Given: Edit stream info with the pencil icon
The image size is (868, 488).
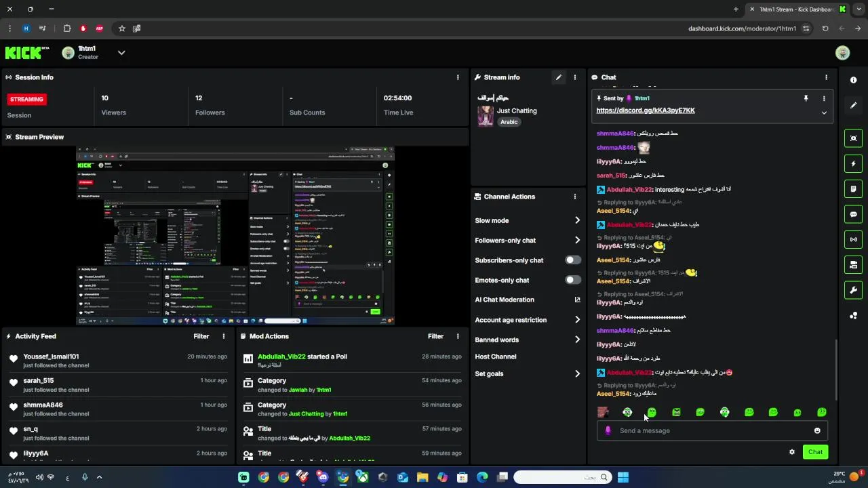Looking at the screenshot, I should [559, 77].
